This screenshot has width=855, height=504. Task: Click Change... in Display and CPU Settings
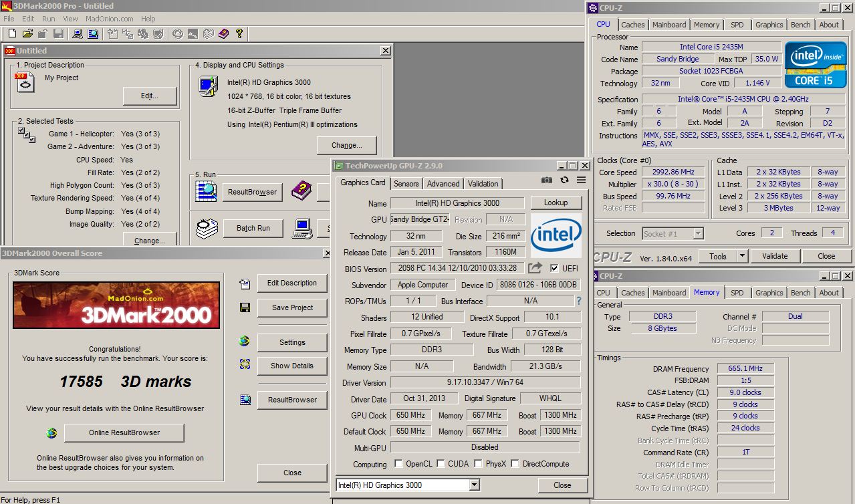pos(347,145)
